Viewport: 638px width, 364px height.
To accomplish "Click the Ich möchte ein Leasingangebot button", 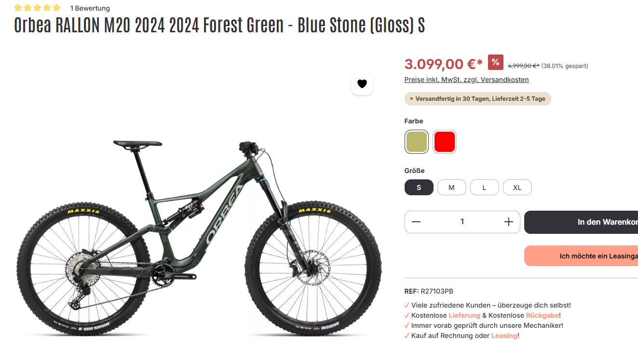I will click(581, 256).
